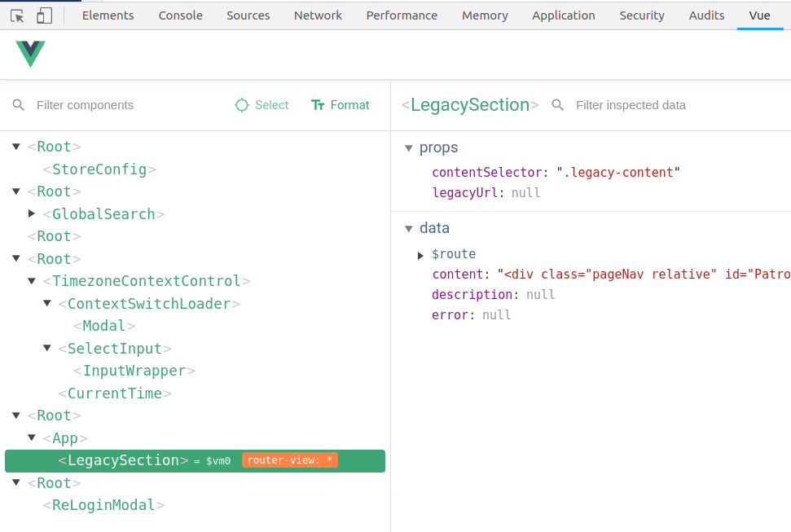Open the Audits tab

click(x=706, y=15)
